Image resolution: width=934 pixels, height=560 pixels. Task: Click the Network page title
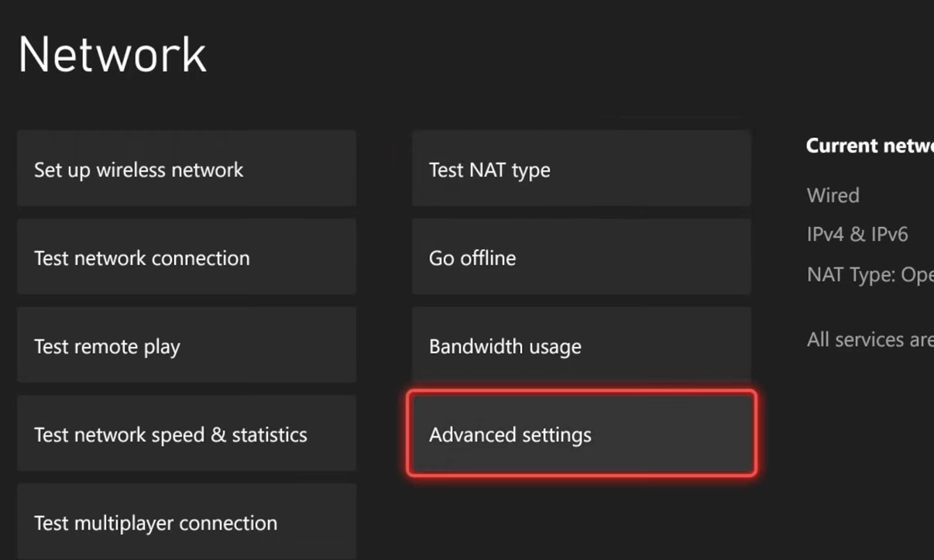112,52
